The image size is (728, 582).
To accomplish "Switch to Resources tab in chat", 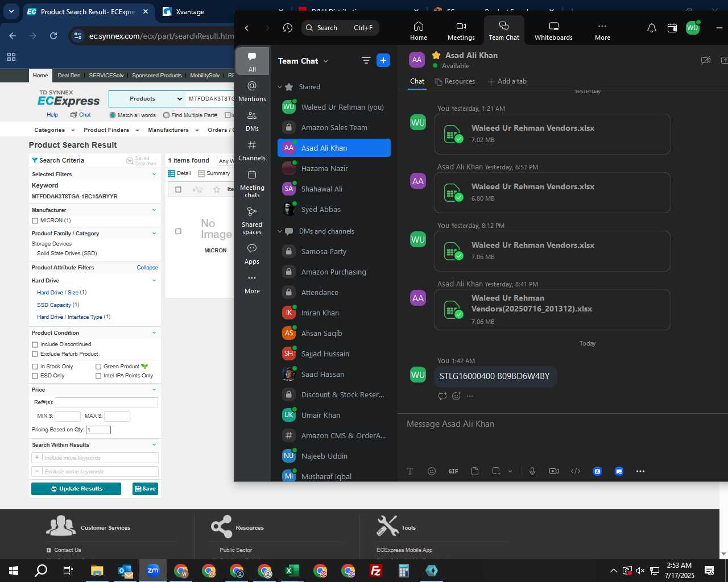I will [454, 81].
